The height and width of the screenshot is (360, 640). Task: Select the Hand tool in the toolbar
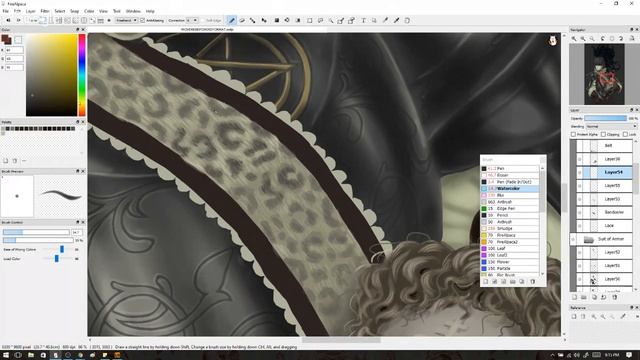click(407, 20)
